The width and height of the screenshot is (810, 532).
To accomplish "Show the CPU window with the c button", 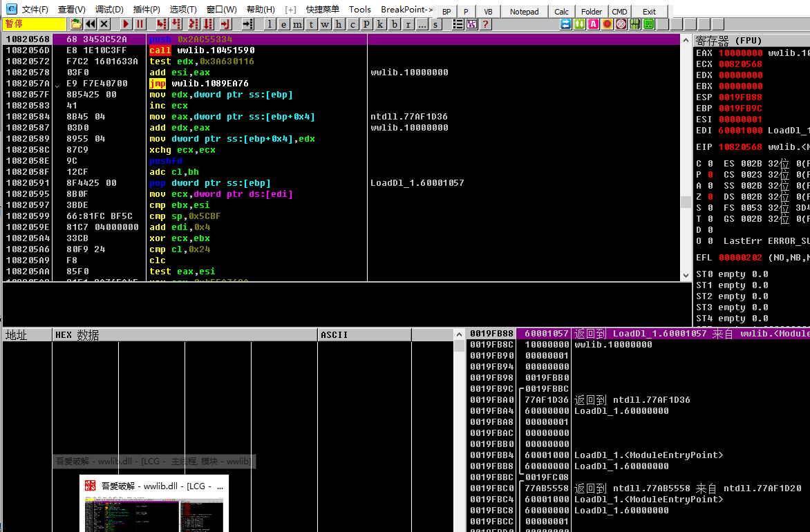I will pyautogui.click(x=353, y=23).
